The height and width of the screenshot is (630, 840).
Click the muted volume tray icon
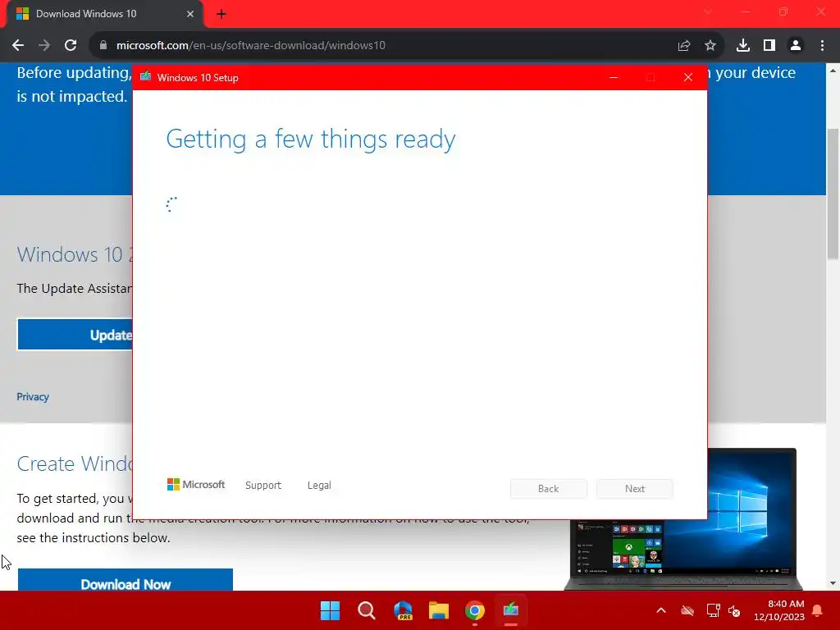tap(734, 610)
